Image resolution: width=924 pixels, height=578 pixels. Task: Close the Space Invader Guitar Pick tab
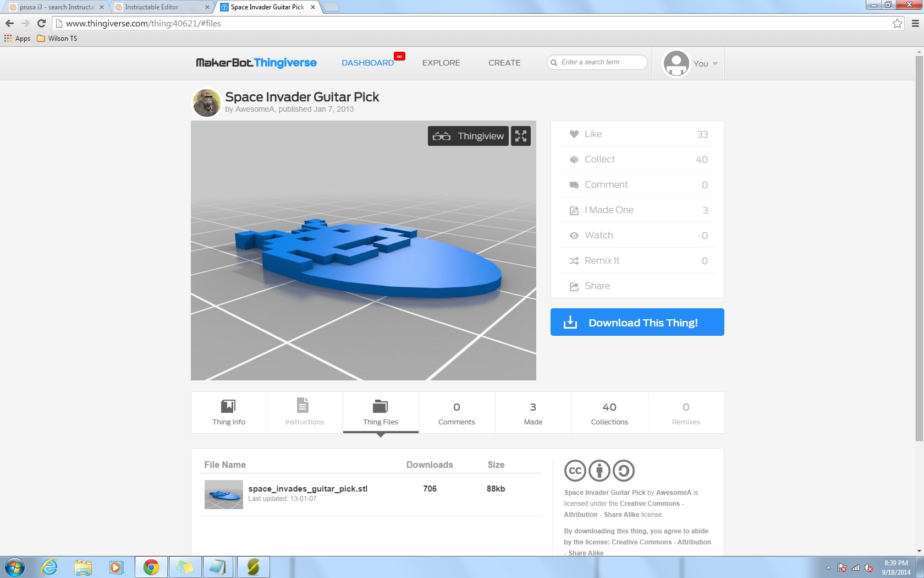pos(313,7)
